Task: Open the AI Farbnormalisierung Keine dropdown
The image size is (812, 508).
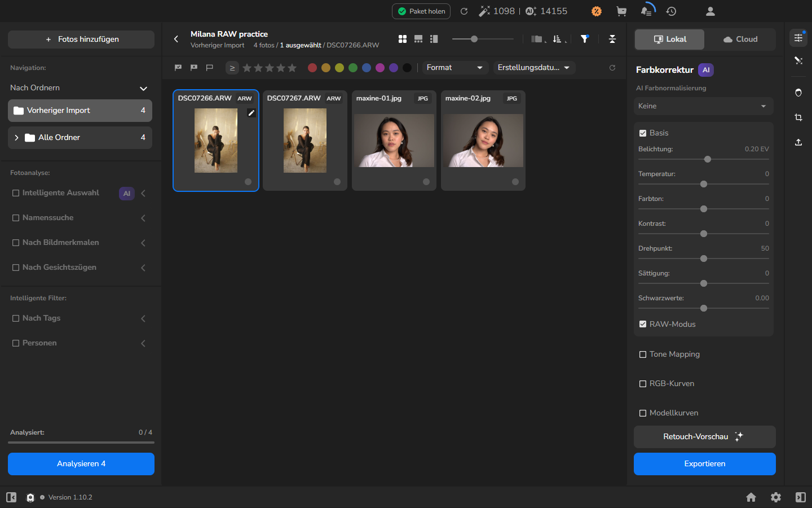Action: [x=703, y=106]
